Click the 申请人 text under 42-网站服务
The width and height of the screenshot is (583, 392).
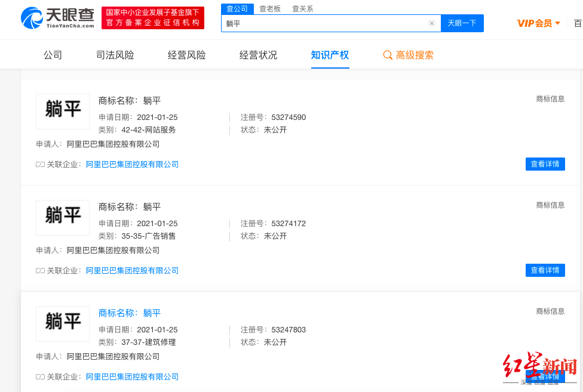[x=98, y=144]
